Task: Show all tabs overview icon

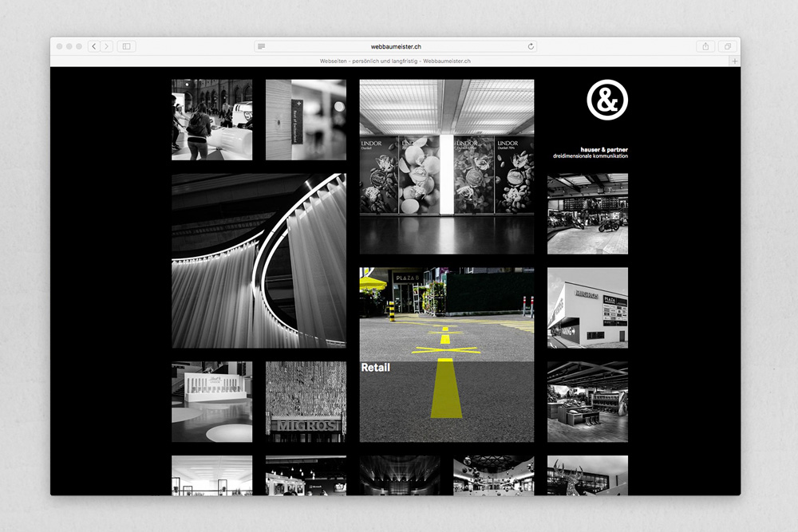Action: coord(727,46)
